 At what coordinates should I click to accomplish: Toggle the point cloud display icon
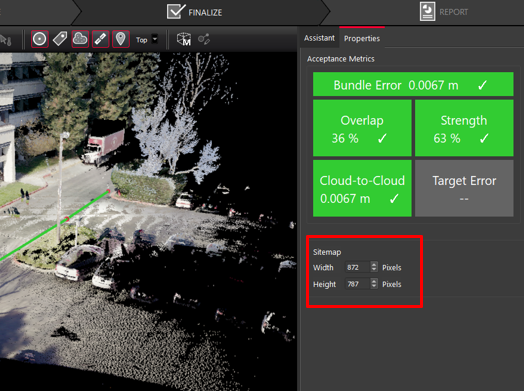(80, 39)
